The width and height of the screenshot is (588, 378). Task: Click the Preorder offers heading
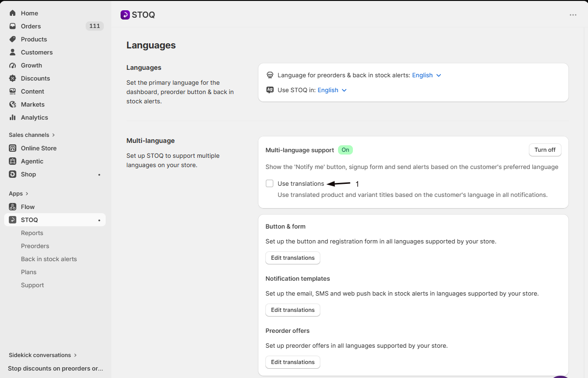pos(287,331)
